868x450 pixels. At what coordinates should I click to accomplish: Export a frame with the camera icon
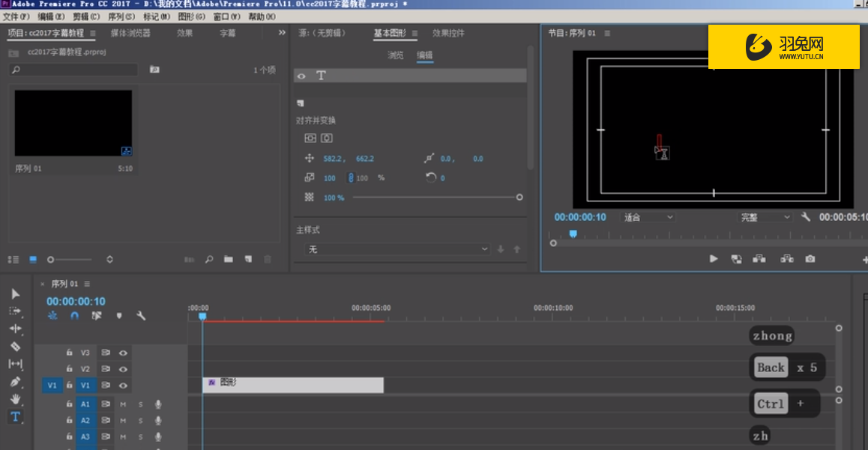[810, 258]
